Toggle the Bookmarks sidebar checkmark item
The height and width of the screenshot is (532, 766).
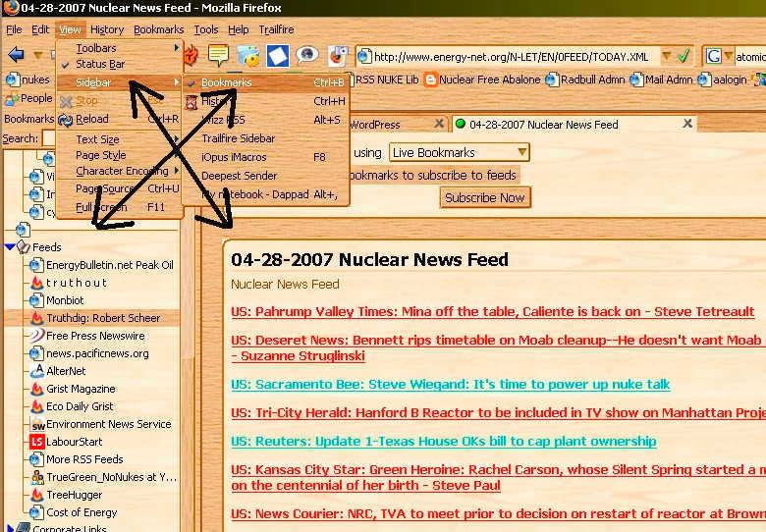click(x=266, y=82)
